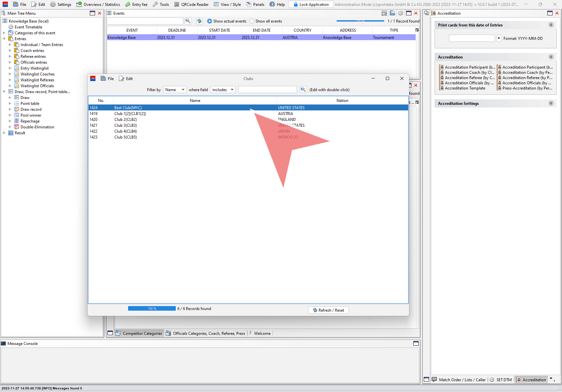Click the search icon in Clubs filter bar
This screenshot has height=392, width=562.
[303, 90]
